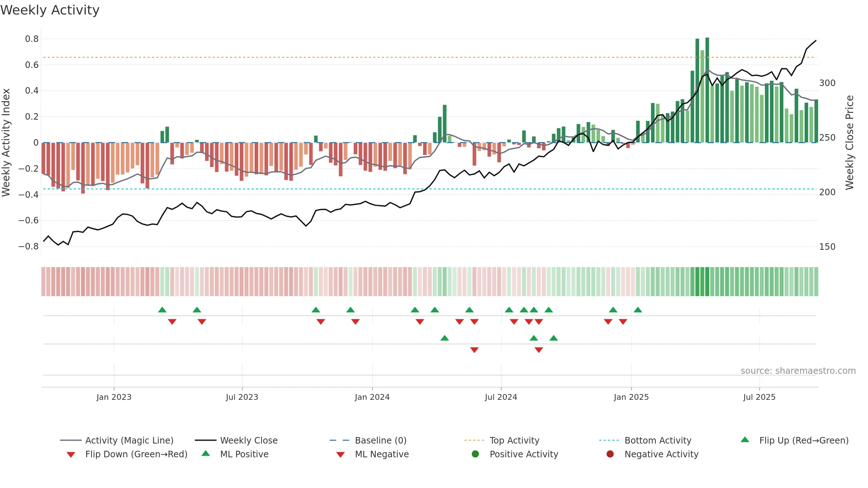Click the −0.8 activity index label

(x=29, y=247)
